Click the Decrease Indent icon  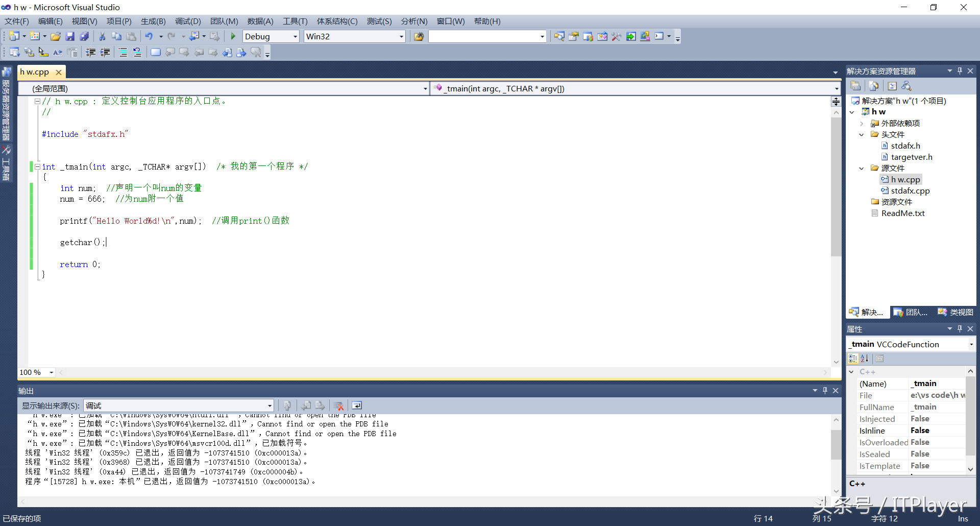91,52
